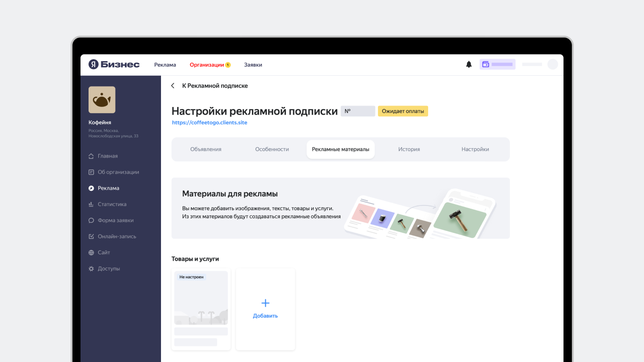Click the Об организации document icon
644x362 pixels.
coord(91,172)
